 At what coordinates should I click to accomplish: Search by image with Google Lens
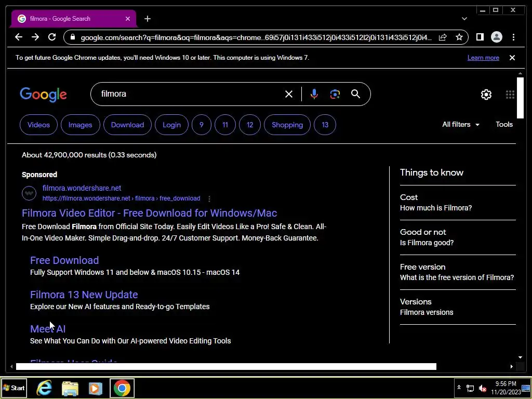335,94
